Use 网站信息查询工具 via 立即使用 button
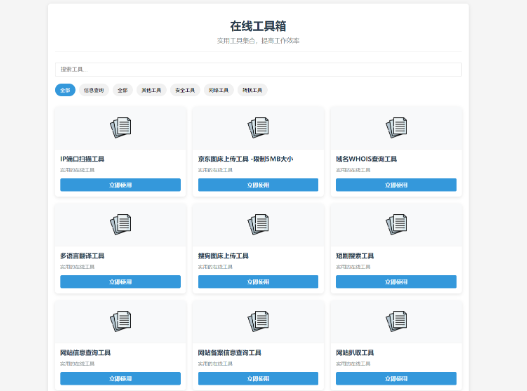Viewport: 527px width, 391px height. (120, 379)
